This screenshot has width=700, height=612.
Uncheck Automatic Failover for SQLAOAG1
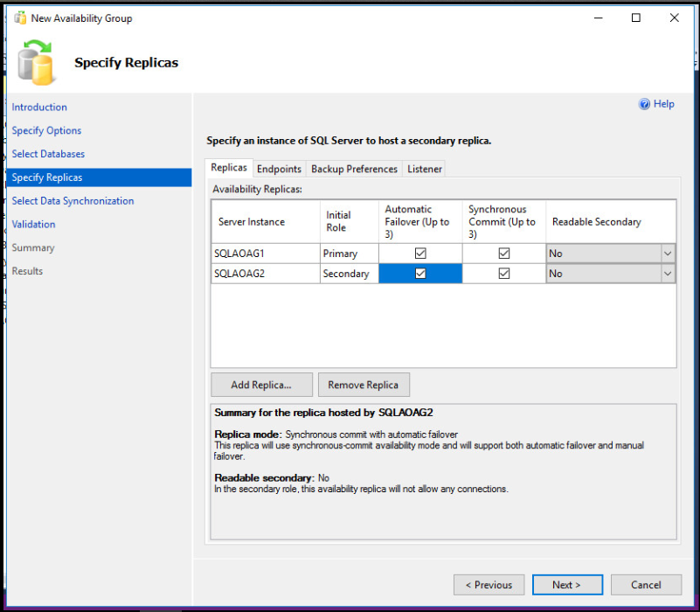pyautogui.click(x=420, y=254)
